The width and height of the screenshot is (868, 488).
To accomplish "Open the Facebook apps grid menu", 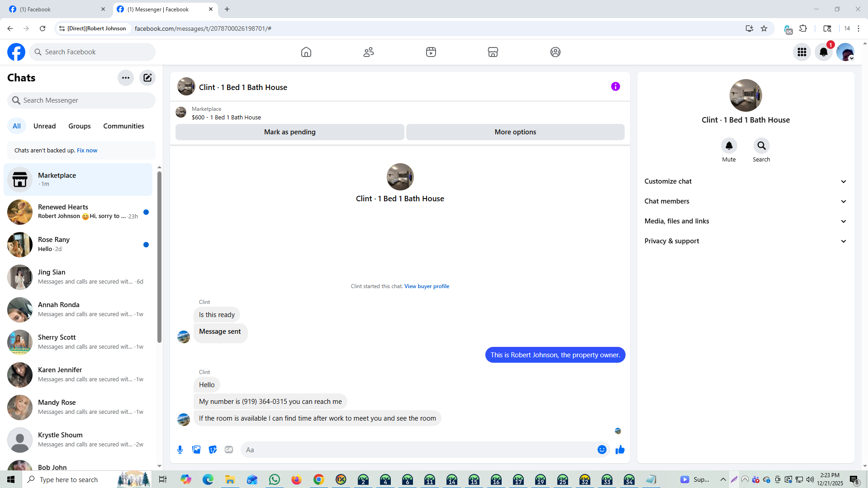I will pos(802,52).
